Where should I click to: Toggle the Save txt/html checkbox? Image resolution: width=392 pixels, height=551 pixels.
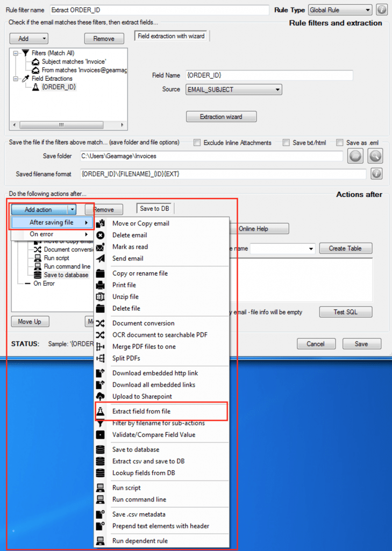[286, 143]
